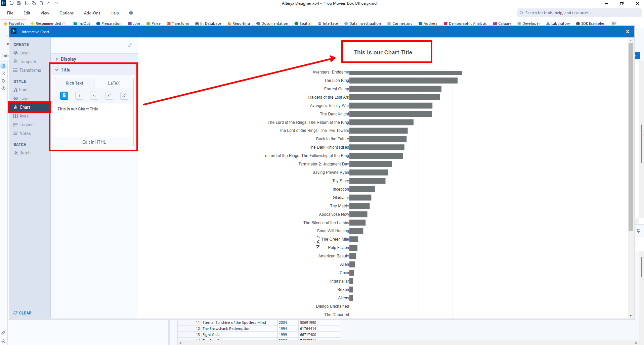Image resolution: width=644 pixels, height=345 pixels.
Task: Toggle Italic formatting button
Action: (x=79, y=96)
